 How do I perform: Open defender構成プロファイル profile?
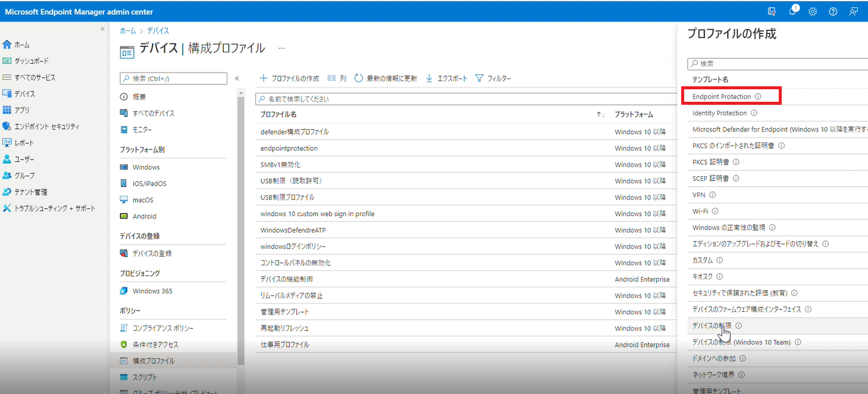point(294,132)
